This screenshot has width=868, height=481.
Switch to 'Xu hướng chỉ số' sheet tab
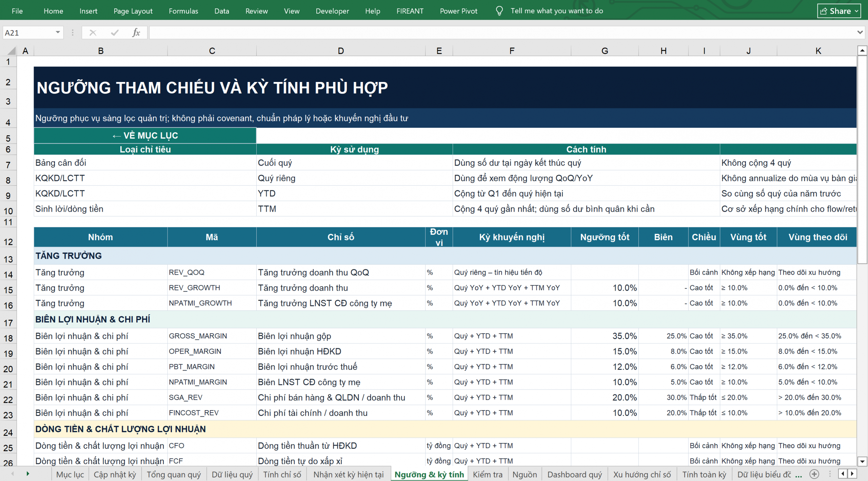coord(642,474)
